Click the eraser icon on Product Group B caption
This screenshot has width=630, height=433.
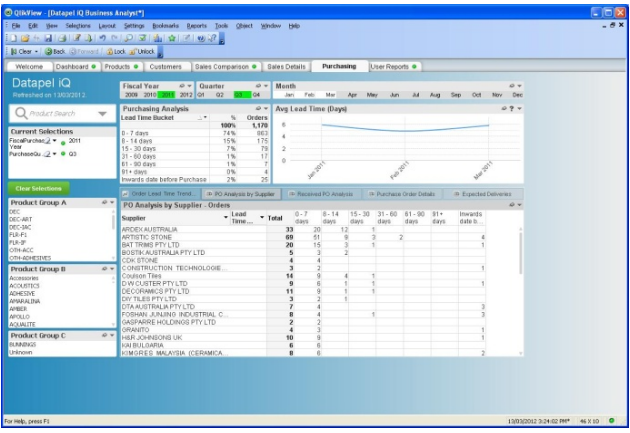click(x=104, y=269)
